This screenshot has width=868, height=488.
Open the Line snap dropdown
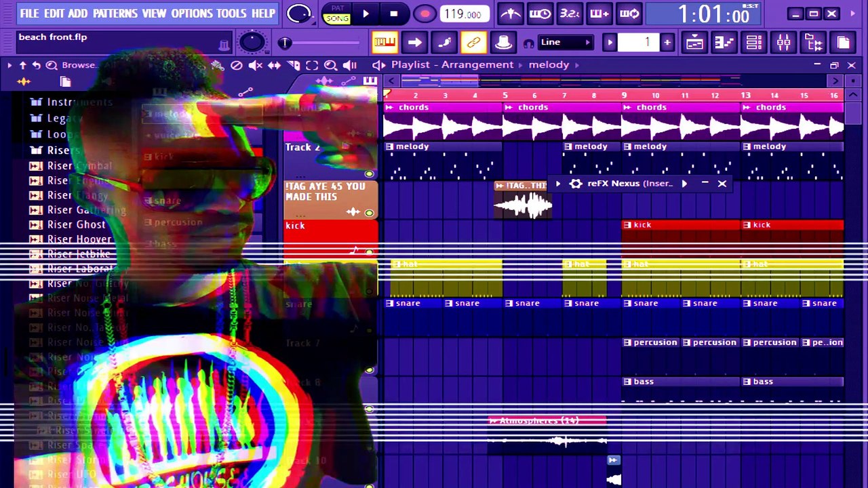tap(566, 43)
